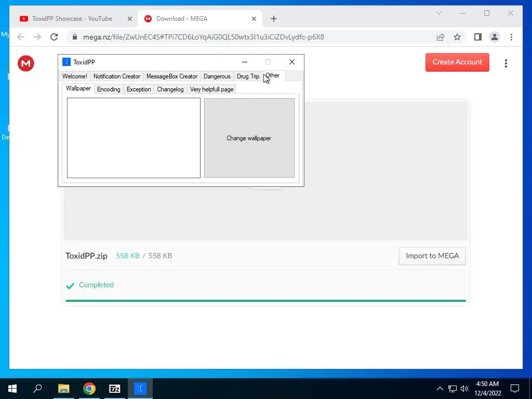Go back in Chrome
This screenshot has height=399, width=532.
tap(21, 37)
